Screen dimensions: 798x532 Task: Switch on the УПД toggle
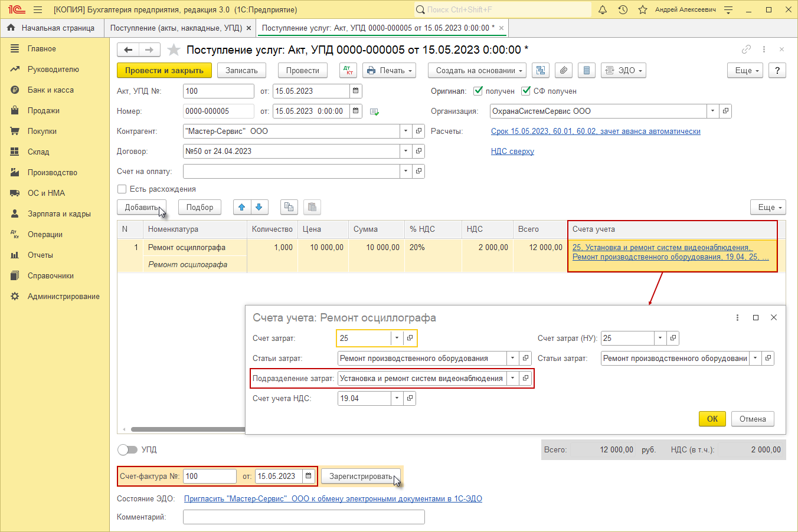pos(127,449)
